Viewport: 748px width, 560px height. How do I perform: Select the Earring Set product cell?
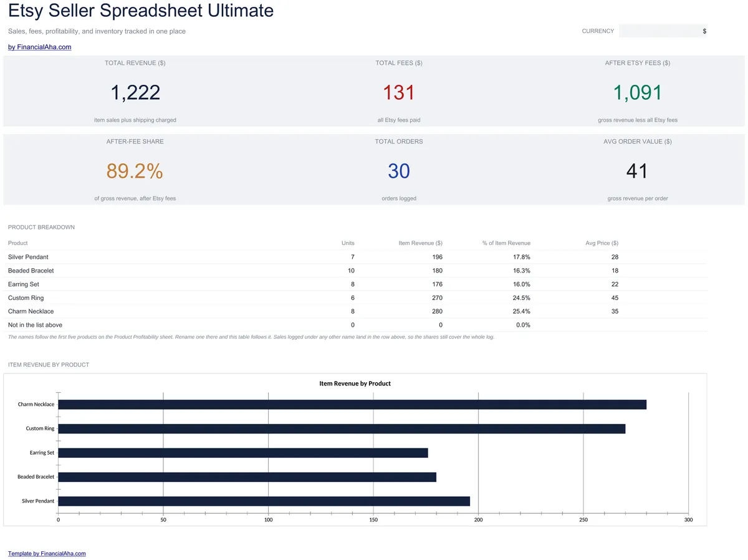pos(24,284)
